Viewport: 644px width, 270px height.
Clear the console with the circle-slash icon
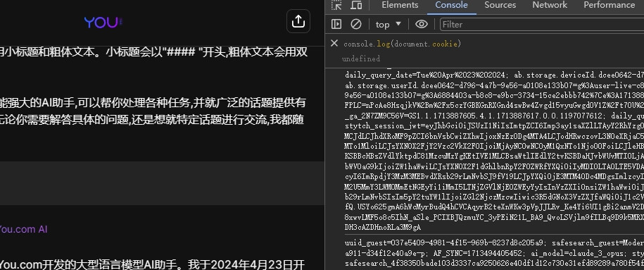point(356,24)
